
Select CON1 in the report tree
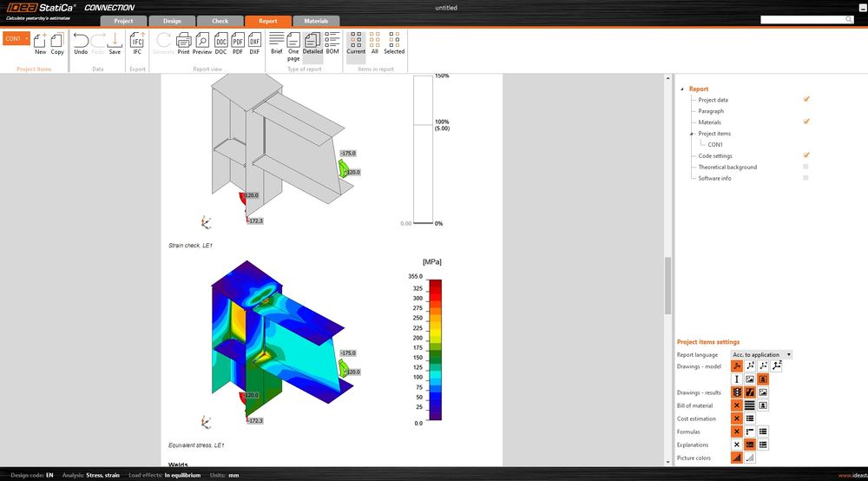714,144
